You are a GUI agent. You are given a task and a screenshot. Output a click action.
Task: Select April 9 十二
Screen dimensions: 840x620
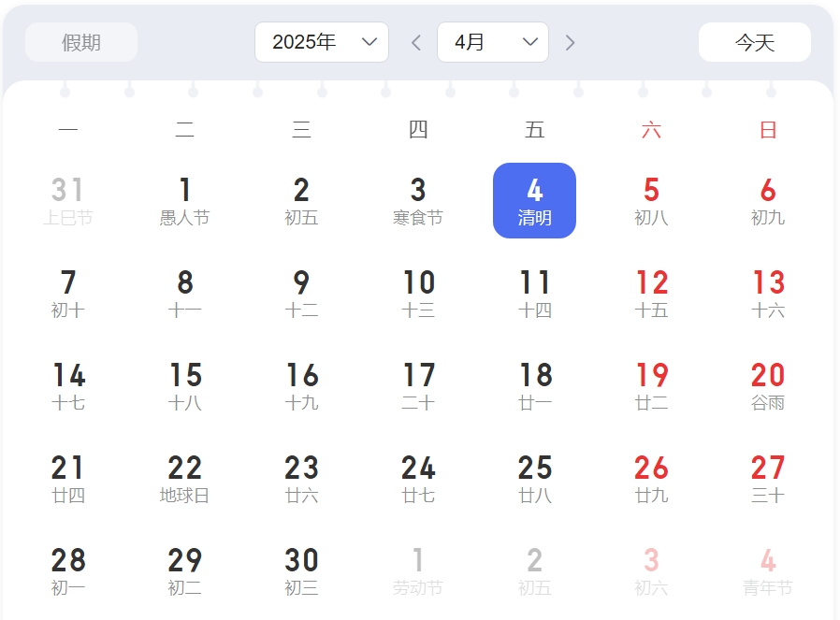click(x=301, y=294)
